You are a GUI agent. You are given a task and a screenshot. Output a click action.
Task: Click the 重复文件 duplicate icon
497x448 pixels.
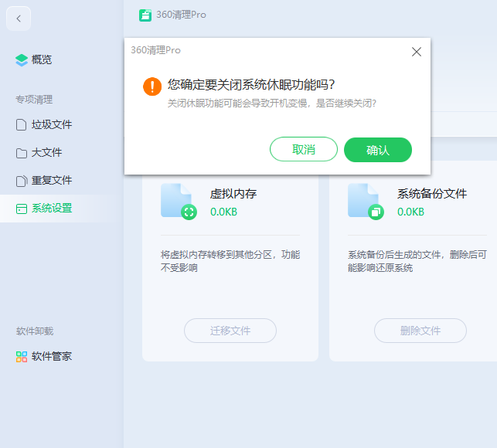(x=21, y=181)
